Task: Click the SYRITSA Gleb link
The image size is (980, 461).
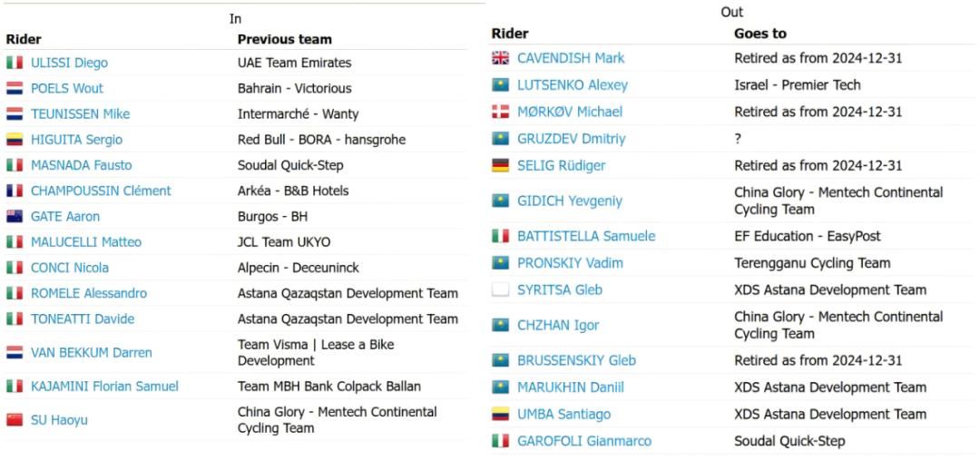Action: pos(559,290)
